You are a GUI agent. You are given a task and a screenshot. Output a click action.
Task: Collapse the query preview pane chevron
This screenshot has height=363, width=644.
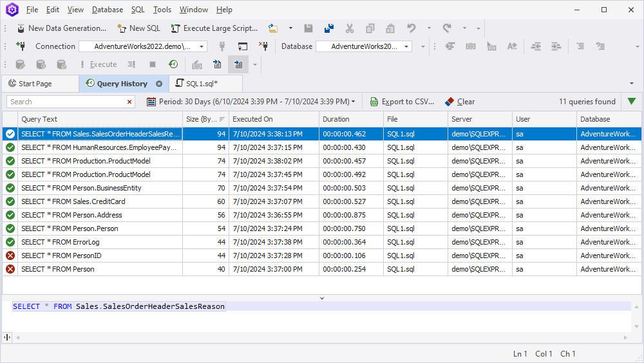(322, 298)
